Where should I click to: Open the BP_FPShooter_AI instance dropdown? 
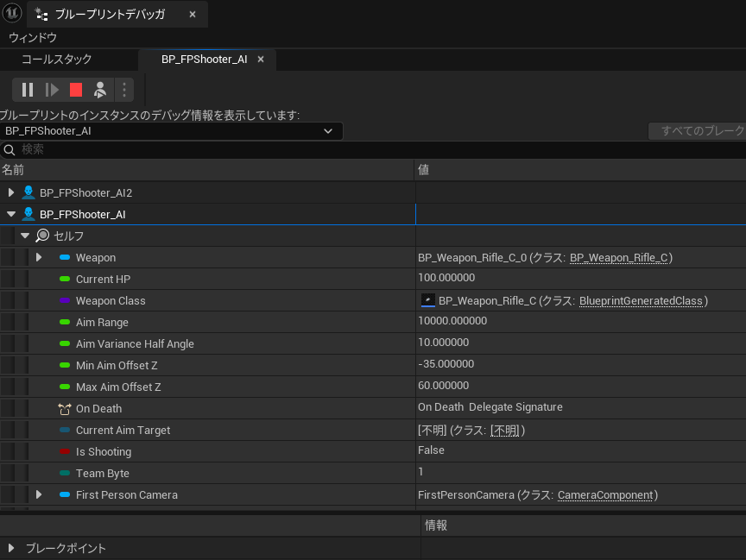(327, 130)
